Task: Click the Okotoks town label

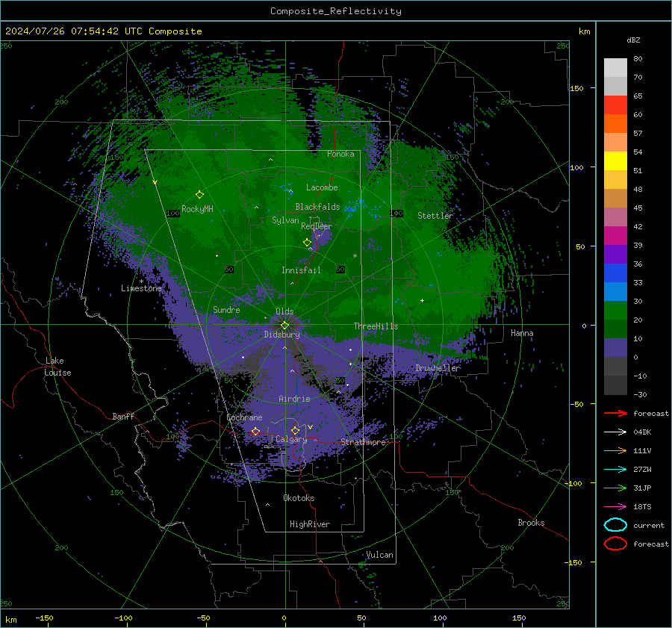Action: pyautogui.click(x=299, y=498)
